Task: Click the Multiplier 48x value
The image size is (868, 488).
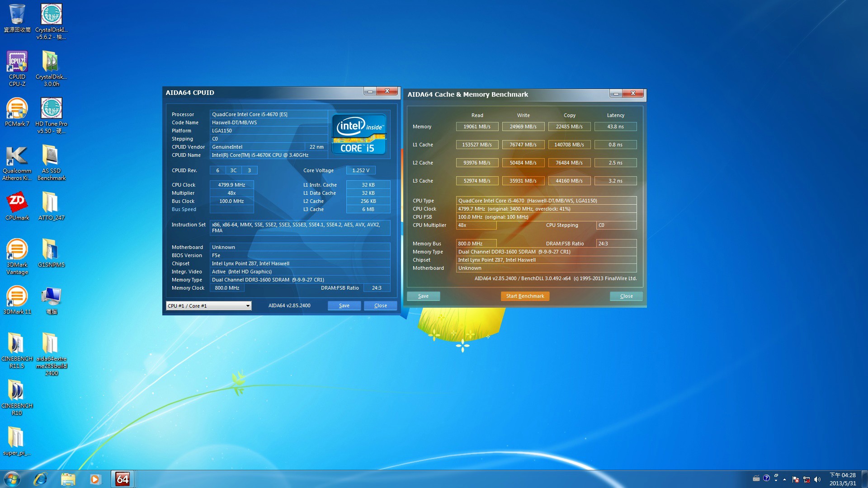Action: point(231,193)
